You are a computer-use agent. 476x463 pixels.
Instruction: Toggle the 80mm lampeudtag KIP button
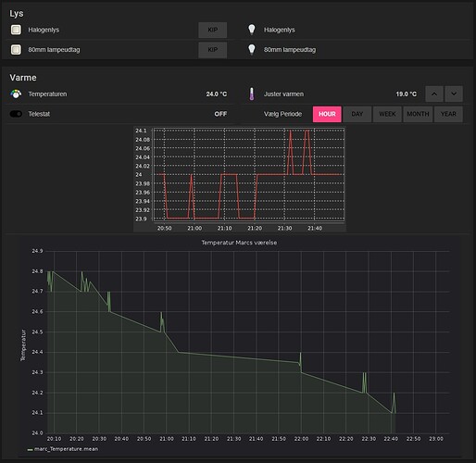(213, 50)
